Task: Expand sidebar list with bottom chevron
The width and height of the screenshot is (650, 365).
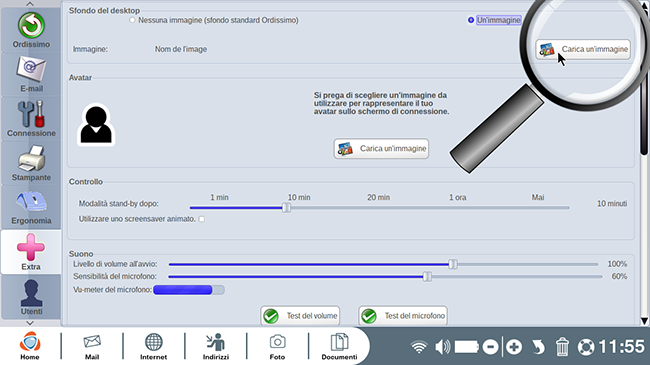Action: pos(30,323)
